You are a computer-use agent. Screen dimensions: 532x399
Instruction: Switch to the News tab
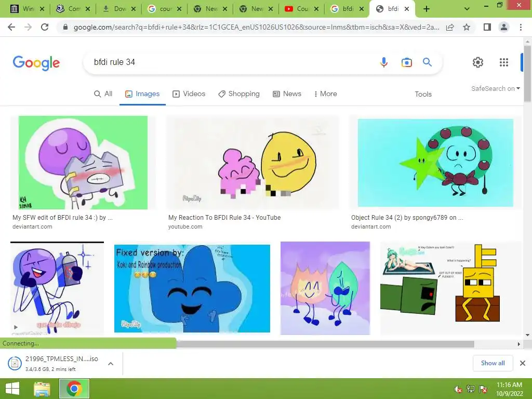coord(287,94)
